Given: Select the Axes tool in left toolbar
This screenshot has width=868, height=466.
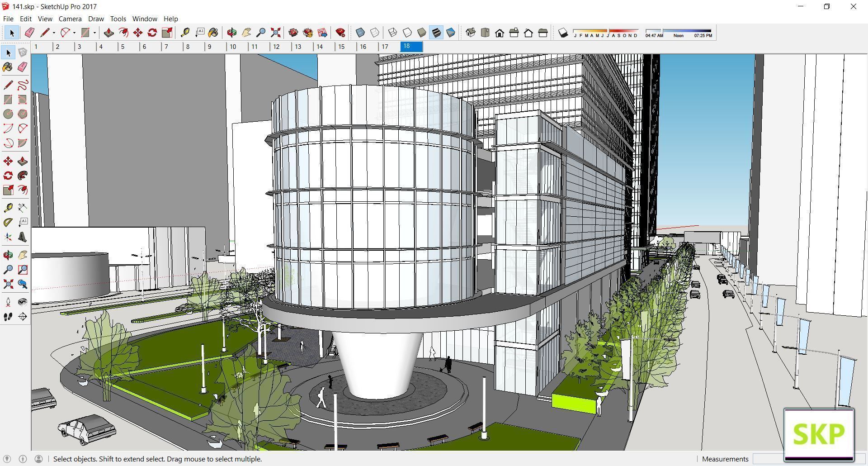Looking at the screenshot, I should tap(8, 237).
